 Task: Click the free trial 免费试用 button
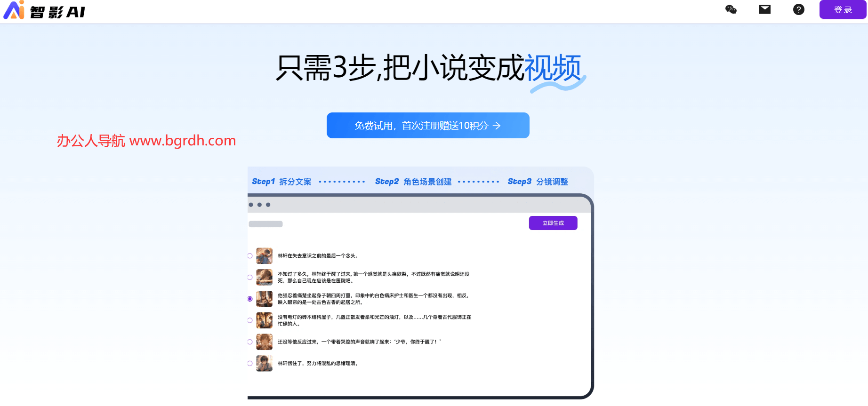[428, 125]
